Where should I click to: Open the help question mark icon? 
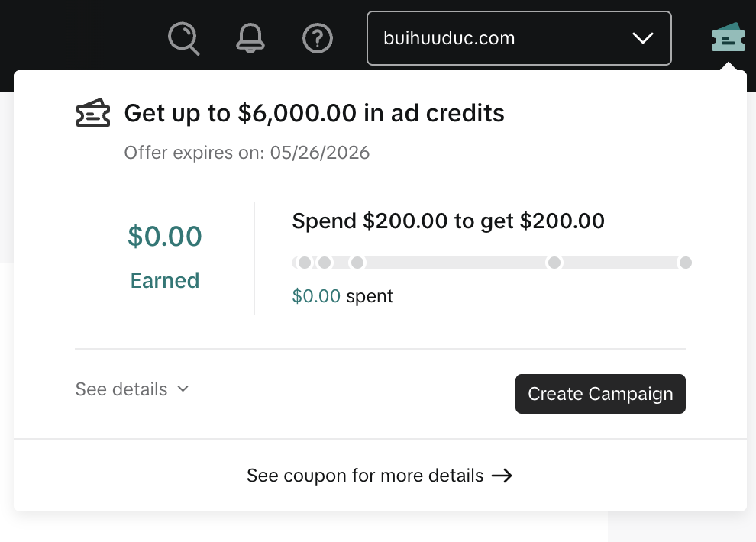(318, 38)
